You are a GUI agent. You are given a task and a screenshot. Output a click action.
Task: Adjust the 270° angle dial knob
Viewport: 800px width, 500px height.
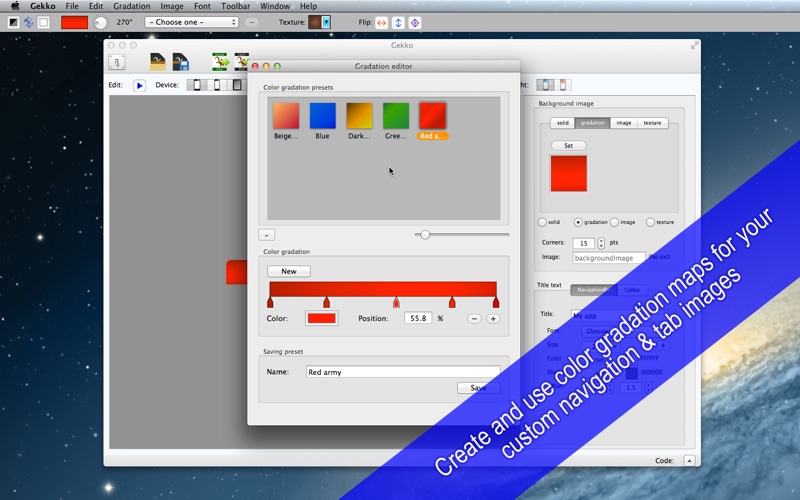click(101, 22)
